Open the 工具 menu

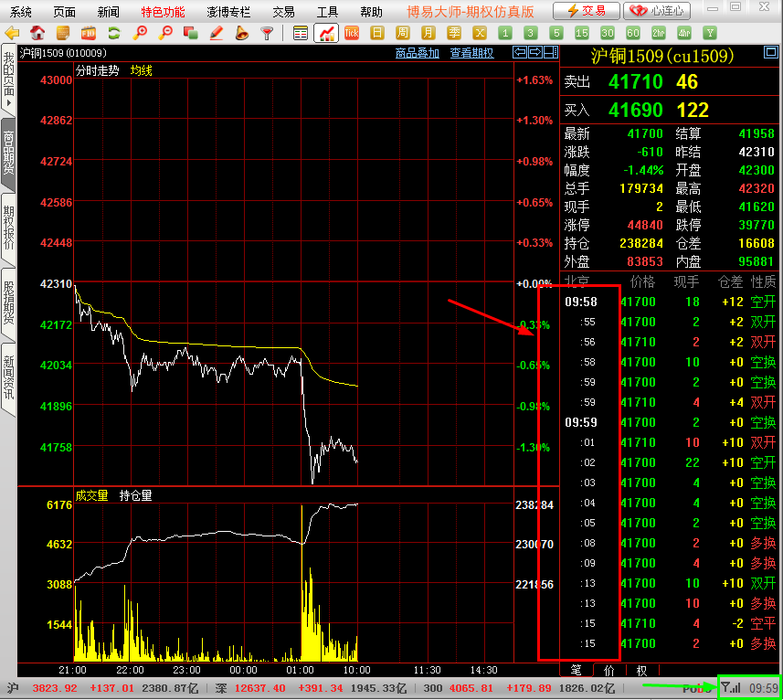tap(327, 12)
